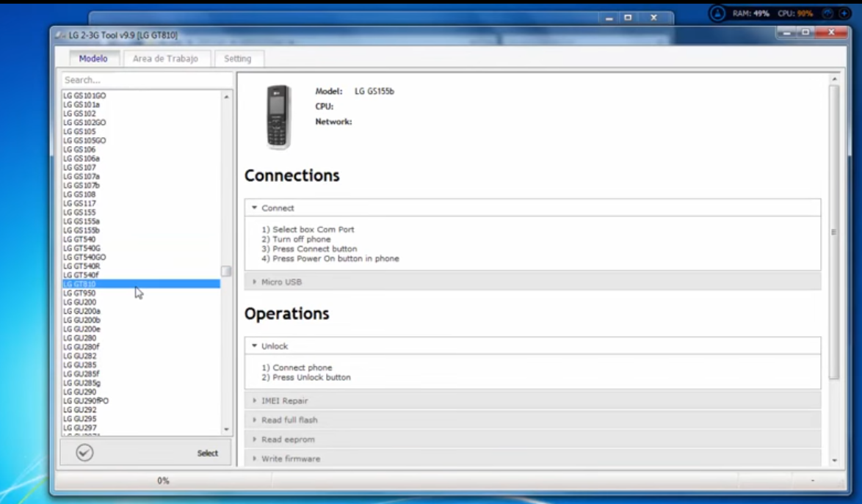Select LG GU200 in the list
This screenshot has height=504, width=862.
click(x=141, y=302)
